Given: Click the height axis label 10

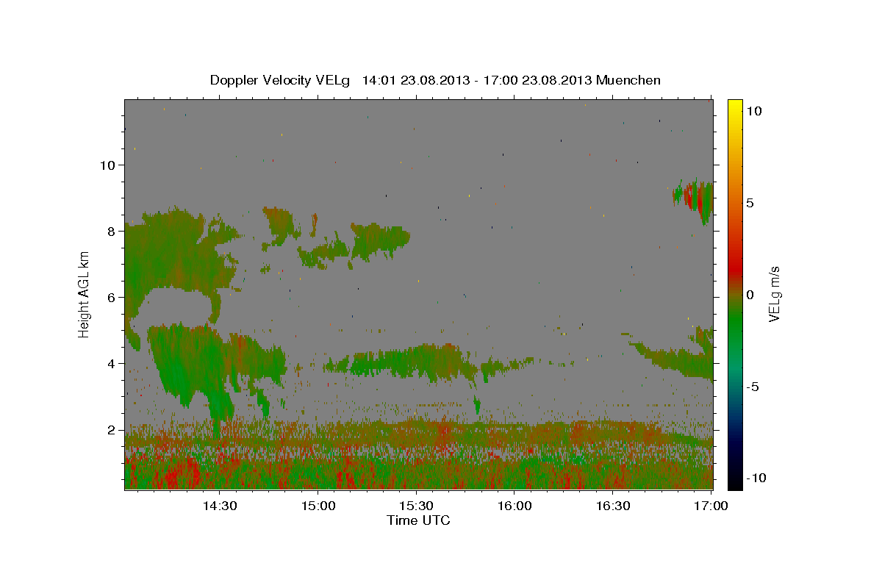Looking at the screenshot, I should pos(108,165).
